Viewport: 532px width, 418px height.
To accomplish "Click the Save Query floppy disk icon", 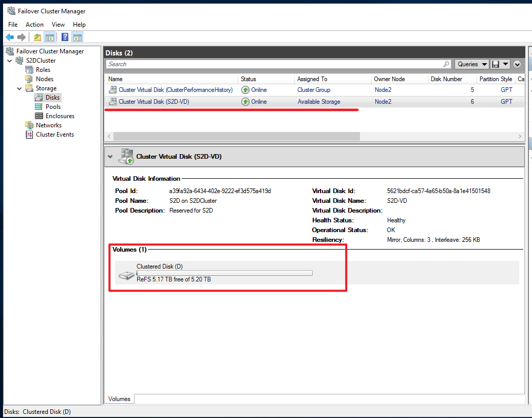I will pos(496,64).
